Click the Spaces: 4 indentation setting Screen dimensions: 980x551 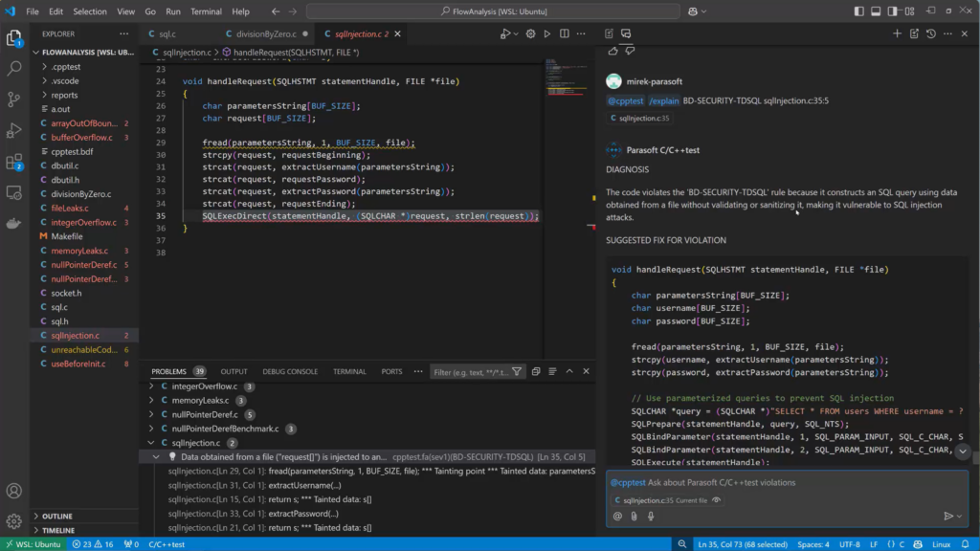pos(813,544)
